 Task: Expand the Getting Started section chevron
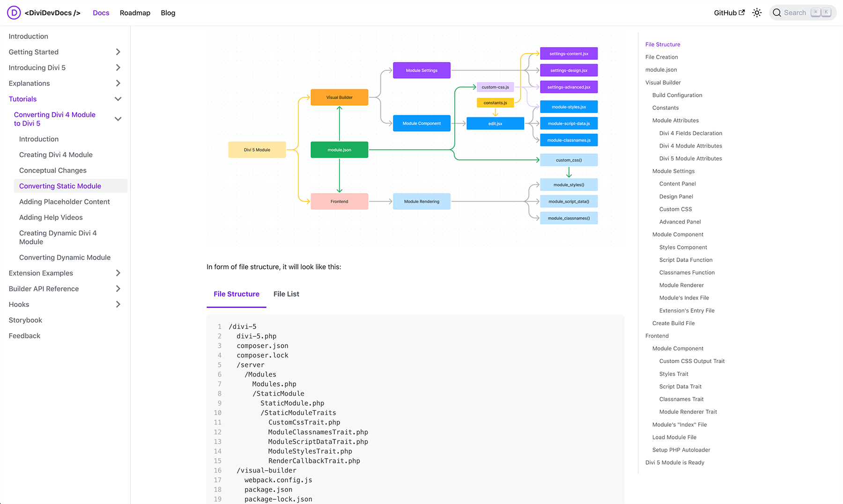click(118, 52)
